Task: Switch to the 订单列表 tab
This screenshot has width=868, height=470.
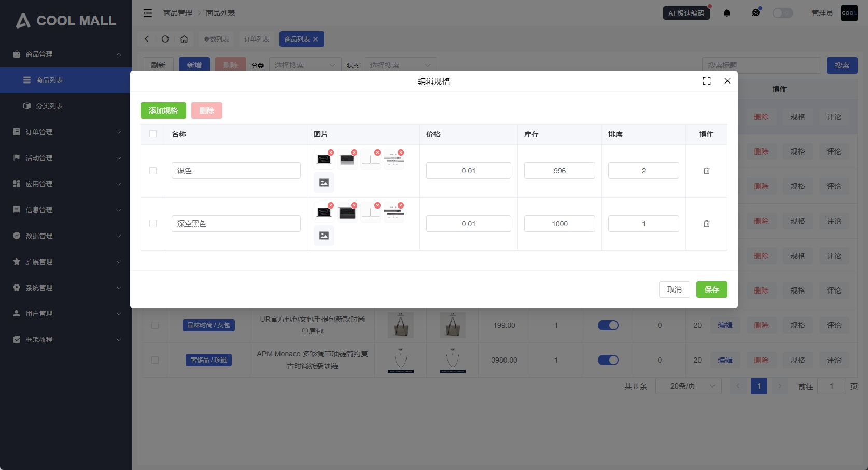Action: (257, 39)
